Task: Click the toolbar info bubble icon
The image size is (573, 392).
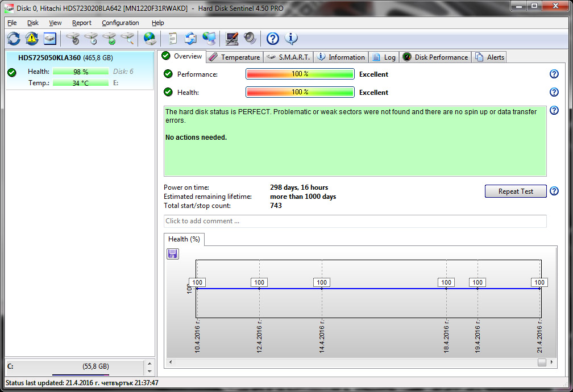Action: (291, 39)
